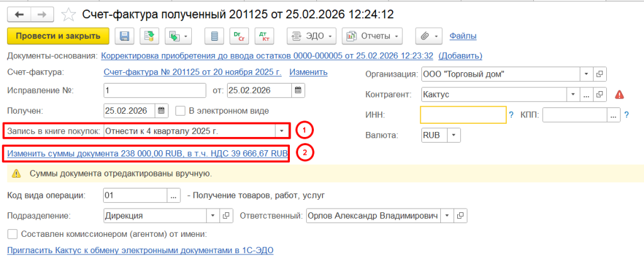Open the ЭДО menu
Screen dimensions: 644x272
click(x=312, y=36)
